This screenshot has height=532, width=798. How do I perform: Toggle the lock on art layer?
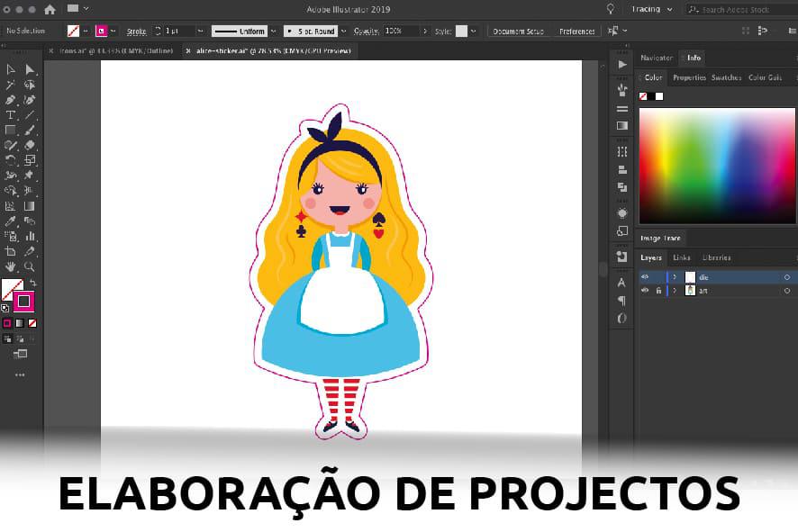click(658, 291)
